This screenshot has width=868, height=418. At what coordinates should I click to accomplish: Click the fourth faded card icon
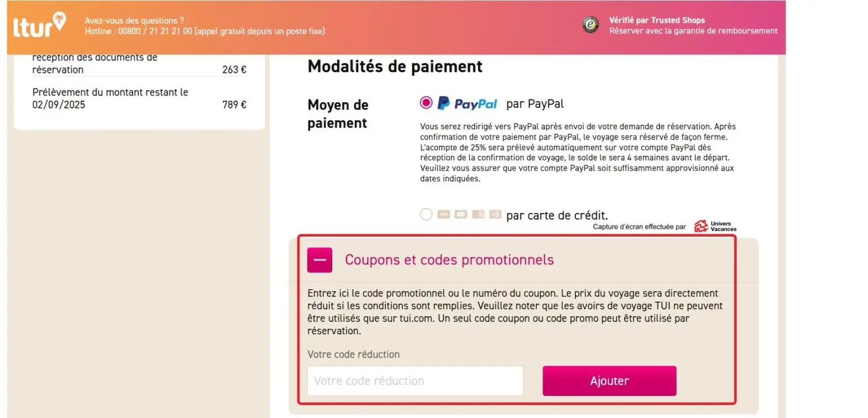tap(495, 215)
